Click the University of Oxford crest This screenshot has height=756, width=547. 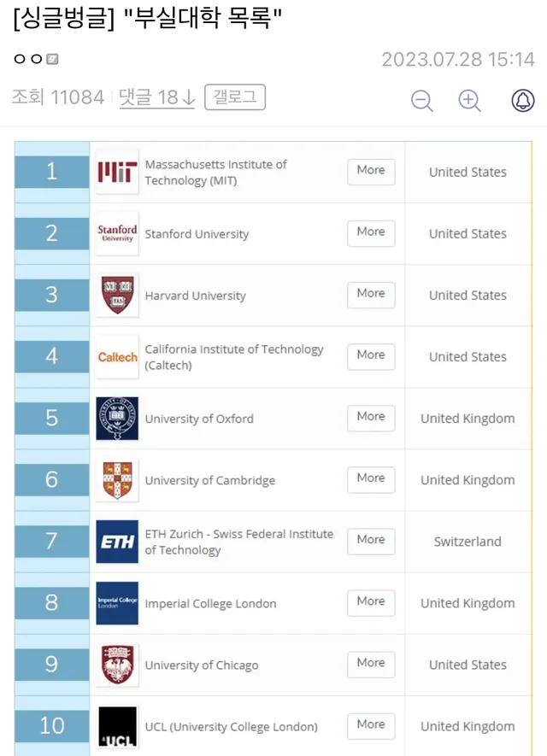coord(117,419)
